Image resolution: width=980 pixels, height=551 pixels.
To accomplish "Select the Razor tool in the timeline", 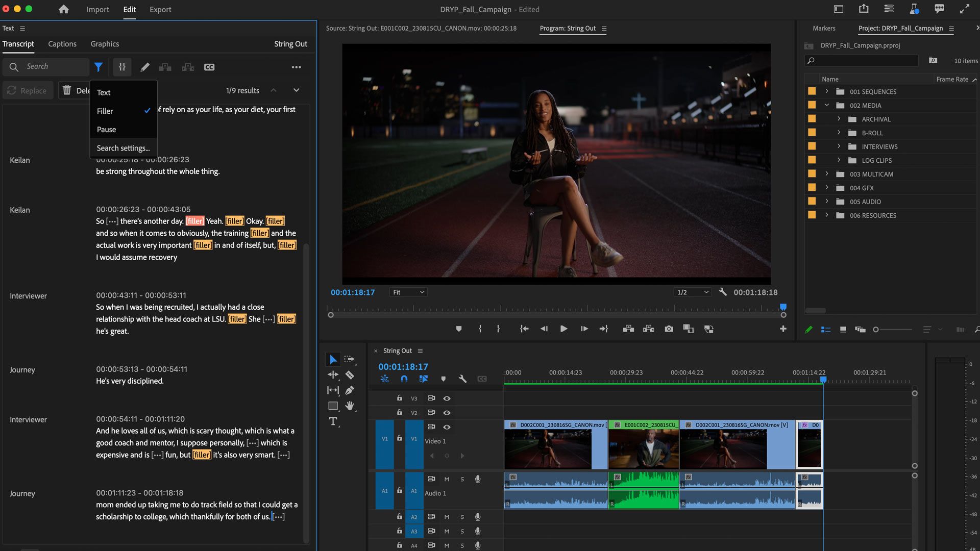I will [350, 375].
